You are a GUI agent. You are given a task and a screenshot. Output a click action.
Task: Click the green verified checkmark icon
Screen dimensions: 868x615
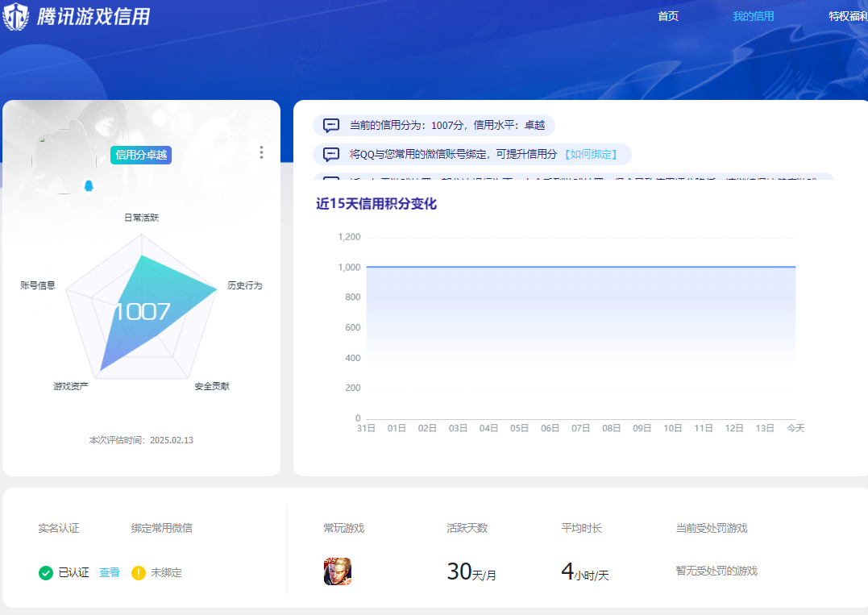[x=46, y=573]
